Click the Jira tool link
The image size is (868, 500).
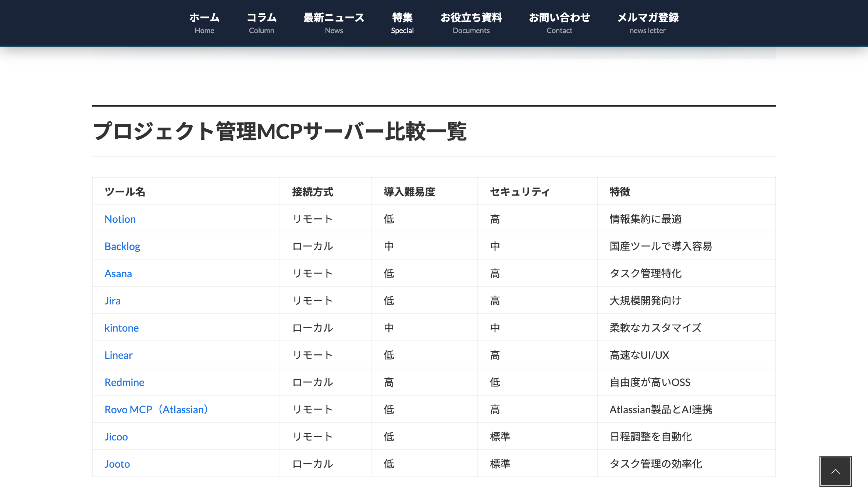click(113, 301)
